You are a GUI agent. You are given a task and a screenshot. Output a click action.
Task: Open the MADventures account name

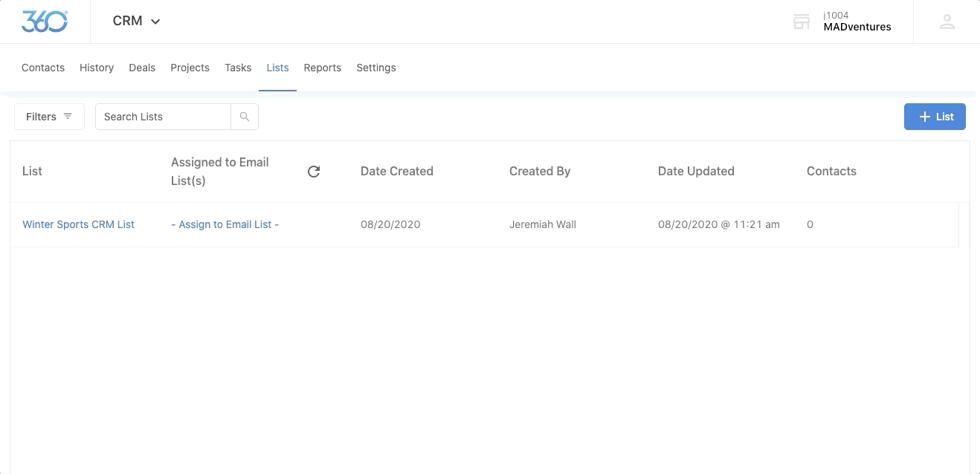pos(857,27)
